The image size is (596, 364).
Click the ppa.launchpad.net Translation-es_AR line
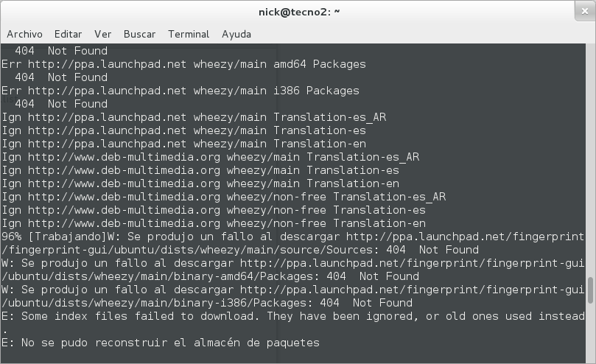(x=194, y=117)
